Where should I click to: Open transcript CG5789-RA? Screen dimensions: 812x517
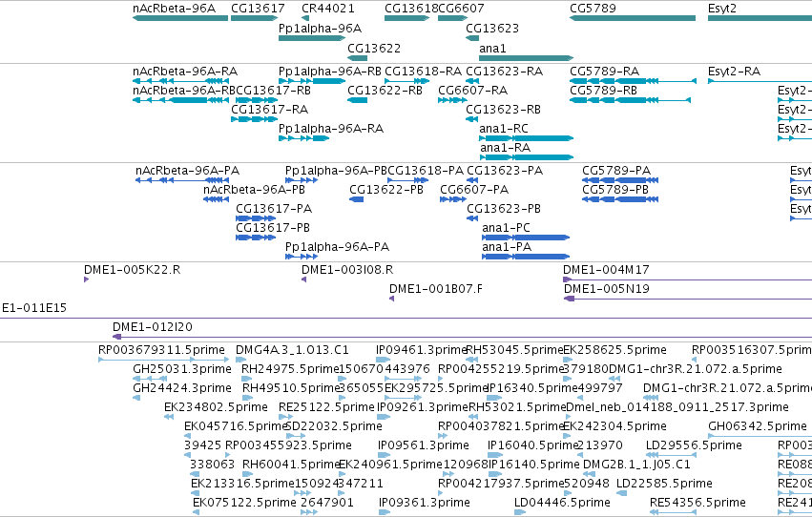click(x=633, y=81)
